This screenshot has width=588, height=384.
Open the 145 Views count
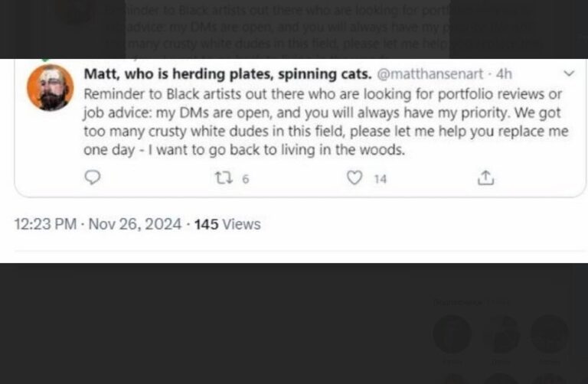(227, 224)
